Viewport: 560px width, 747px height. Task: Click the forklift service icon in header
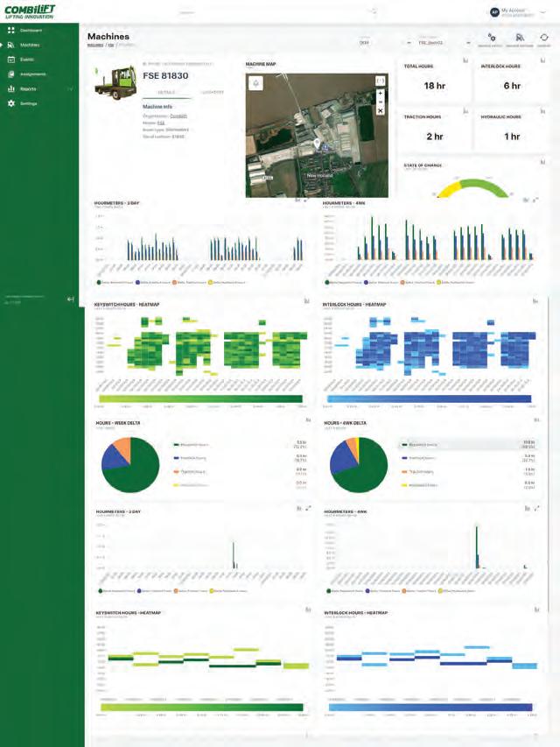(520, 37)
